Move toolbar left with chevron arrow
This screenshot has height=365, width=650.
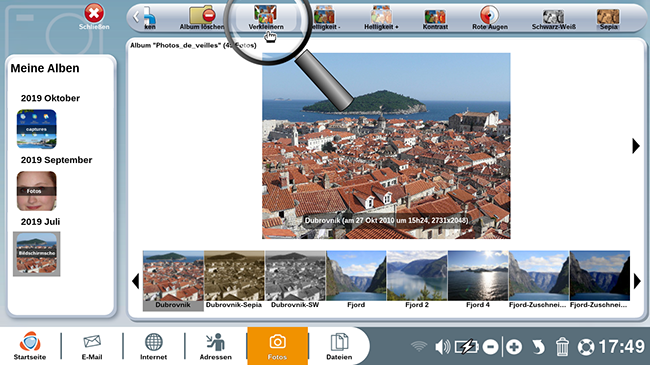click(136, 17)
